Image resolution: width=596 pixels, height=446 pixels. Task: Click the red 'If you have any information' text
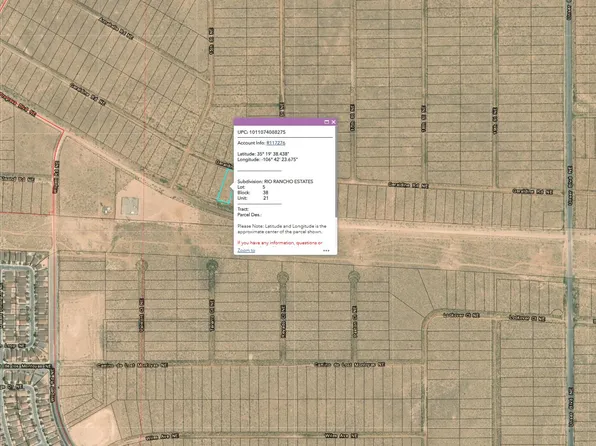(280, 243)
